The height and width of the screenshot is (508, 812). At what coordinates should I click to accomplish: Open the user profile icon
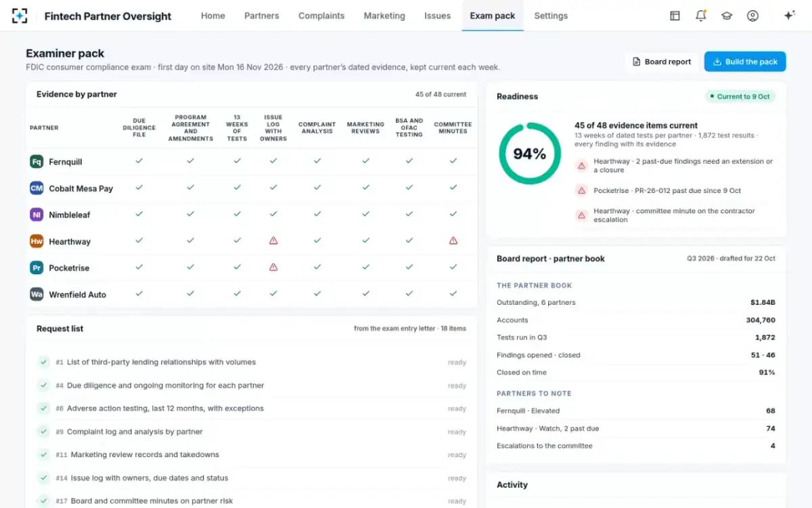point(752,16)
